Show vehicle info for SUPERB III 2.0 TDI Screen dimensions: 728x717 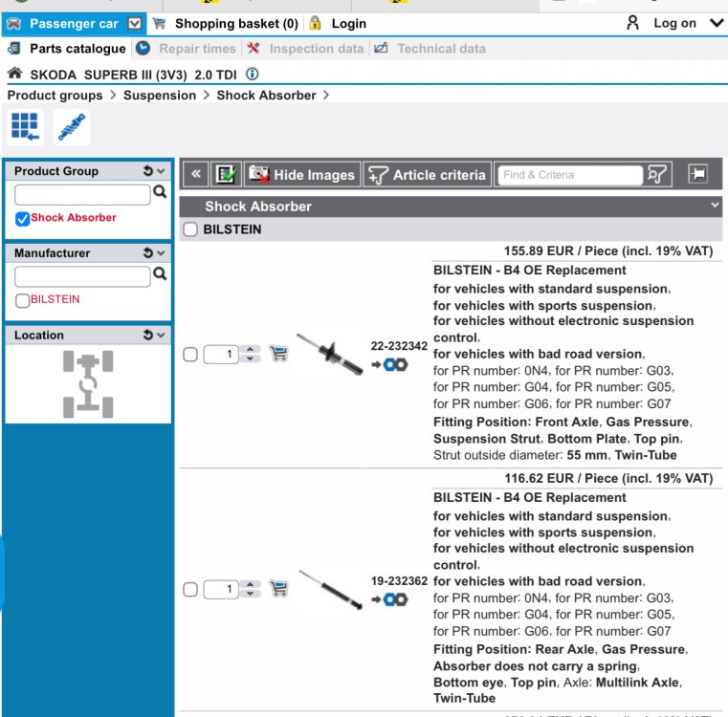(253, 74)
